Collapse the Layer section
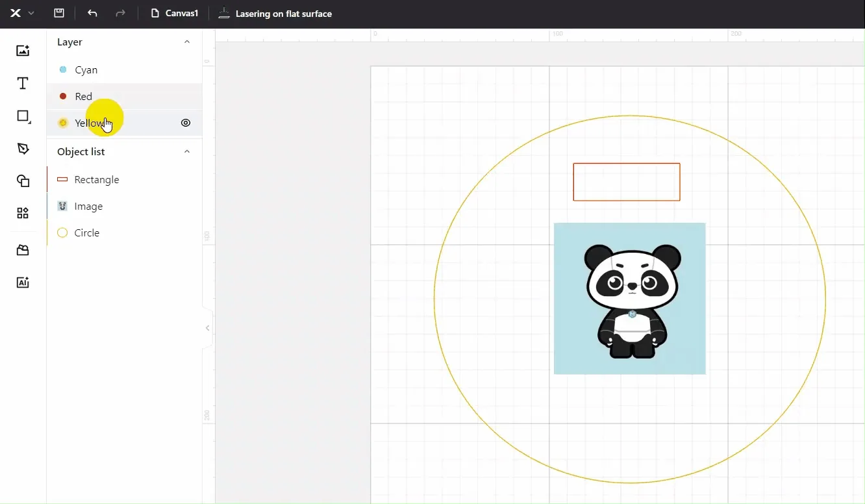Image resolution: width=865 pixels, height=504 pixels. [x=187, y=42]
